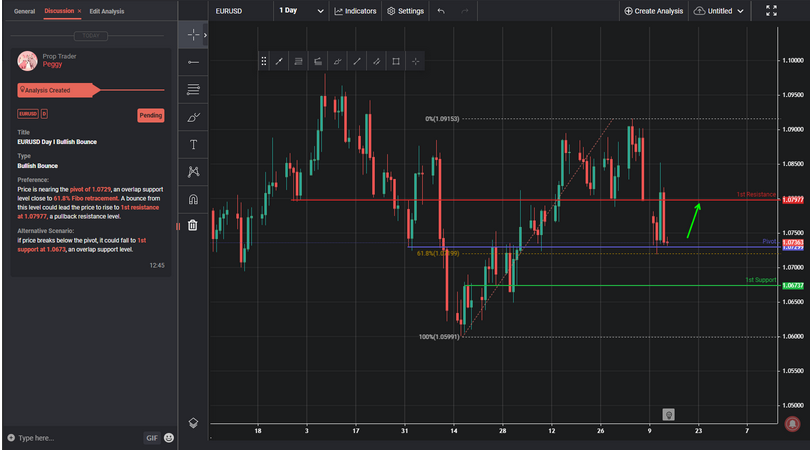Screen dimensions: 811x451
Task: Redo the last chart action
Action: click(x=464, y=11)
